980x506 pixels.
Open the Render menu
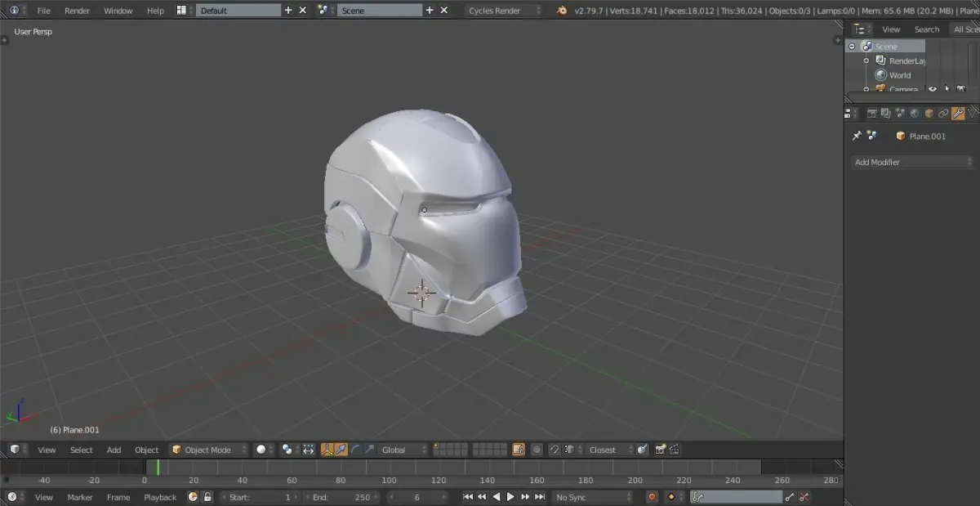pyautogui.click(x=77, y=11)
